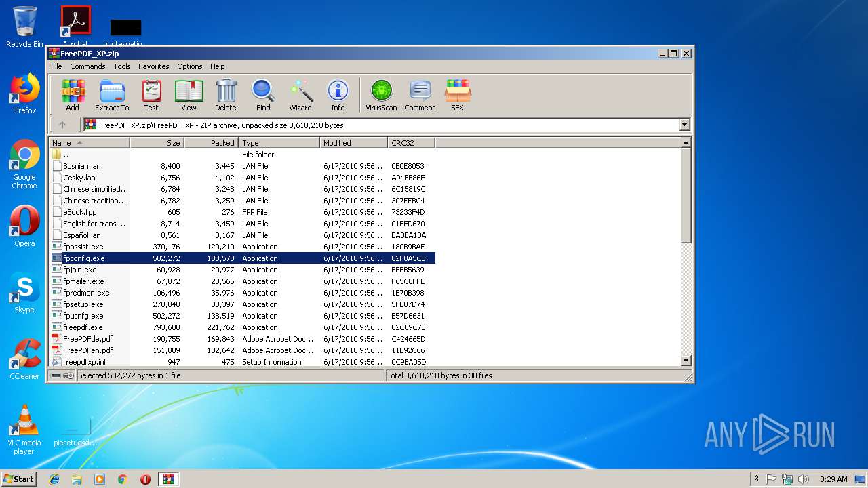Open the Tools menu

pyautogui.click(x=122, y=66)
